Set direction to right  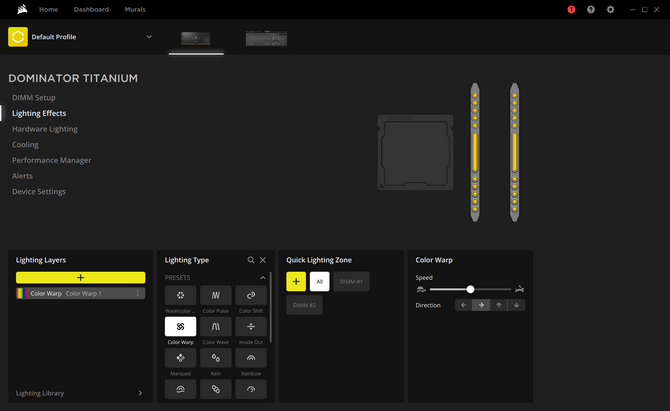pyautogui.click(x=481, y=305)
